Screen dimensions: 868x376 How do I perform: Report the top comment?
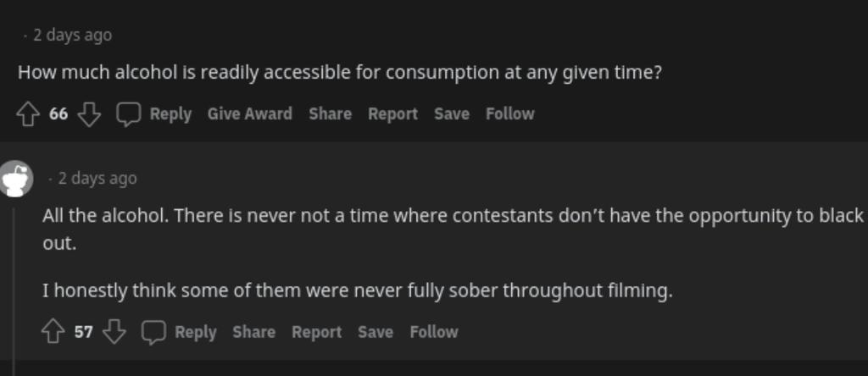pyautogui.click(x=392, y=114)
